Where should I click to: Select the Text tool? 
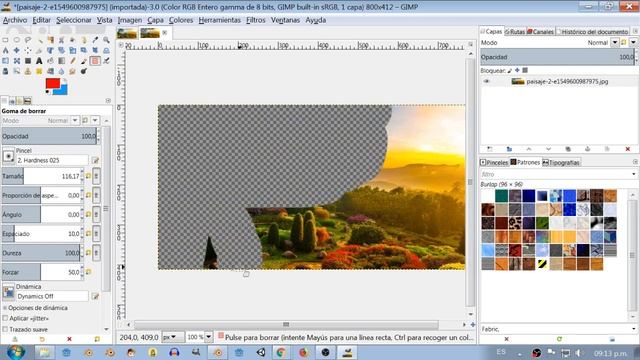[39, 61]
